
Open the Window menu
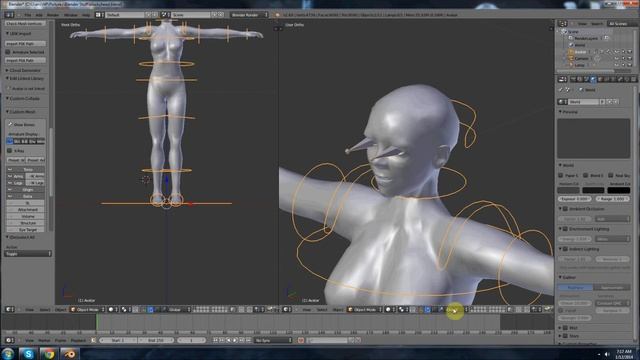71,15
